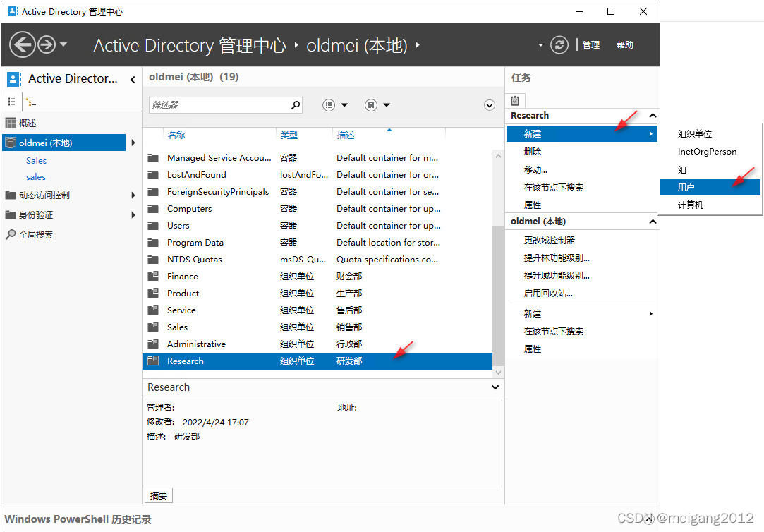Open the 管理 menu in header
Viewport: 764px width, 532px height.
pos(590,45)
